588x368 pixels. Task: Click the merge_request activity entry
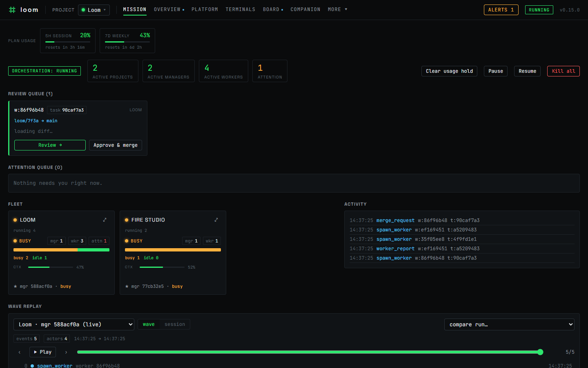(x=462, y=220)
